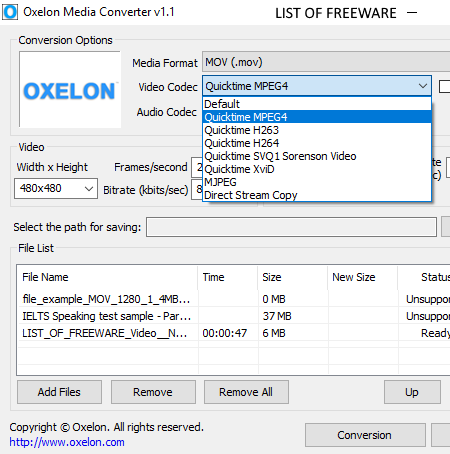Screen dimensions: 450x454
Task: Select MJPEG codec option
Action: pyautogui.click(x=317, y=182)
